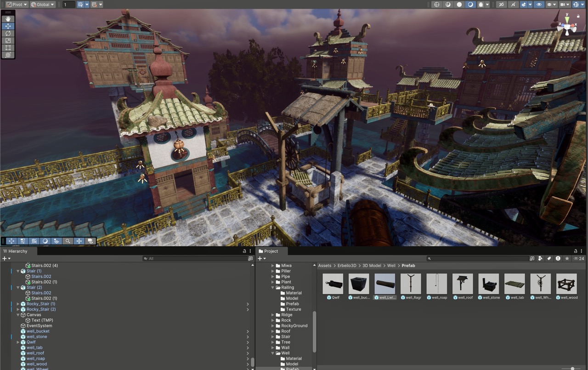This screenshot has width=588, height=370.
Task: Expand the Ridge folder
Action: (273, 315)
